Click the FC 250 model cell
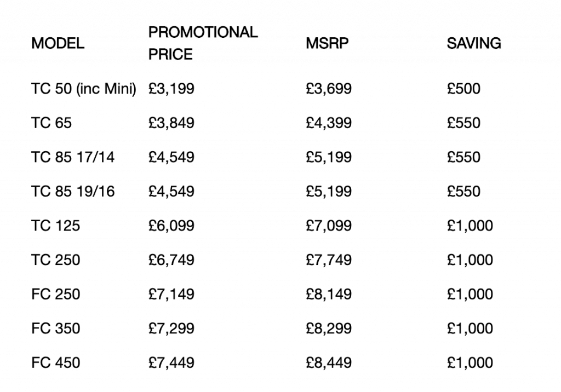This screenshot has width=561, height=392. [56, 294]
